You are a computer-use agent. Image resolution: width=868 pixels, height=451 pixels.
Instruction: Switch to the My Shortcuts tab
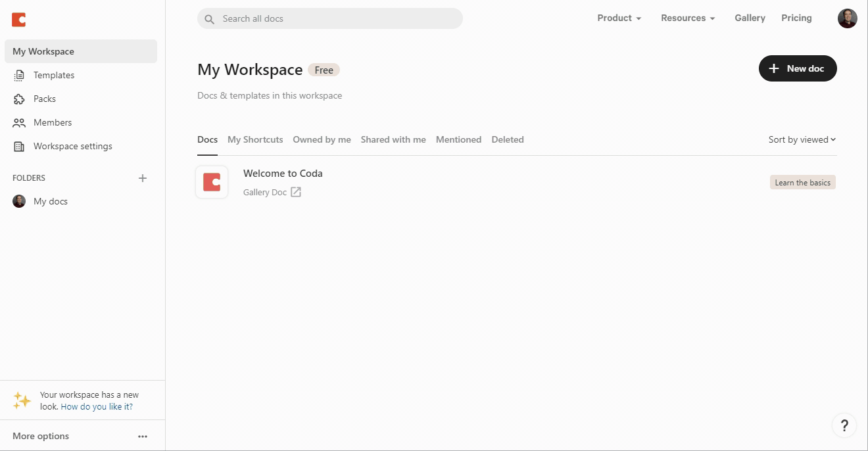click(255, 139)
